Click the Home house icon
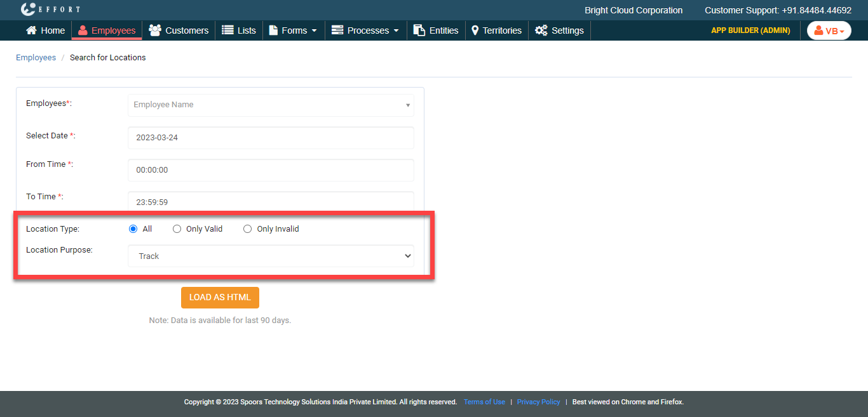The image size is (868, 417). coord(31,30)
